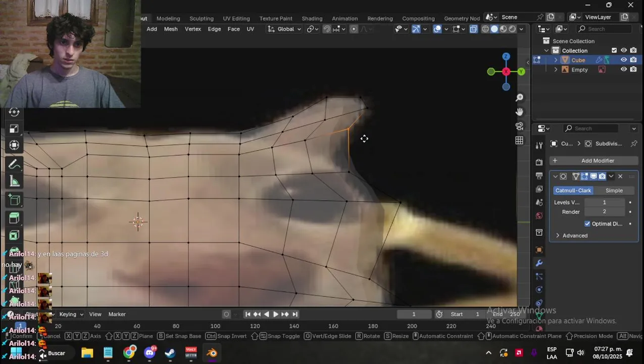Toggle modifier viewport display
644x364 pixels.
[x=593, y=176]
